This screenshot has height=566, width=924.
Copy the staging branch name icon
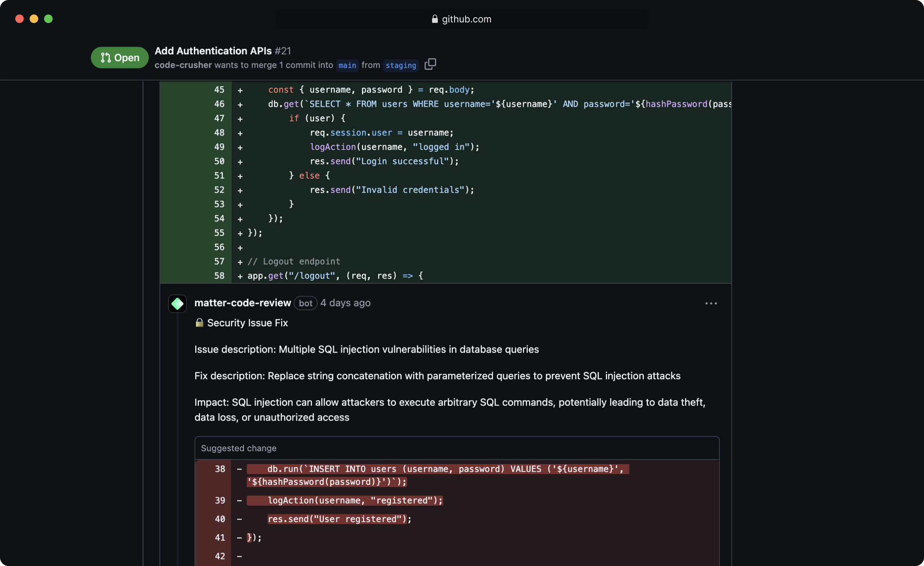430,64
